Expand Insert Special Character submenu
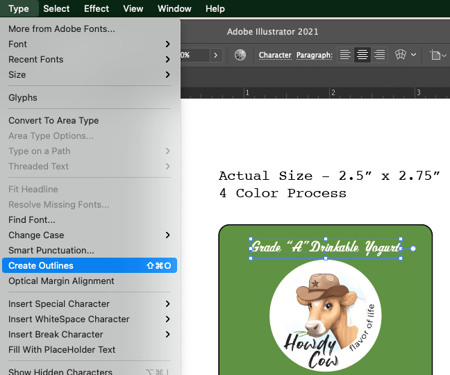Image resolution: width=450 pixels, height=375 pixels. tap(89, 304)
